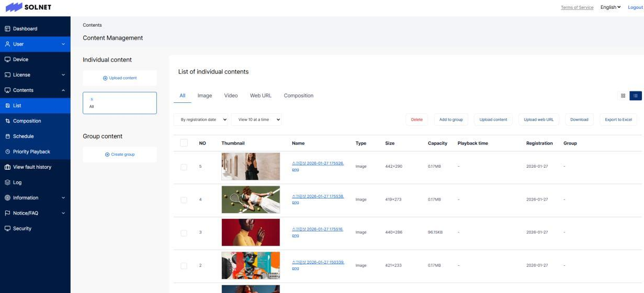Select the All content card with count 5
The image size is (644, 293).
120,102
